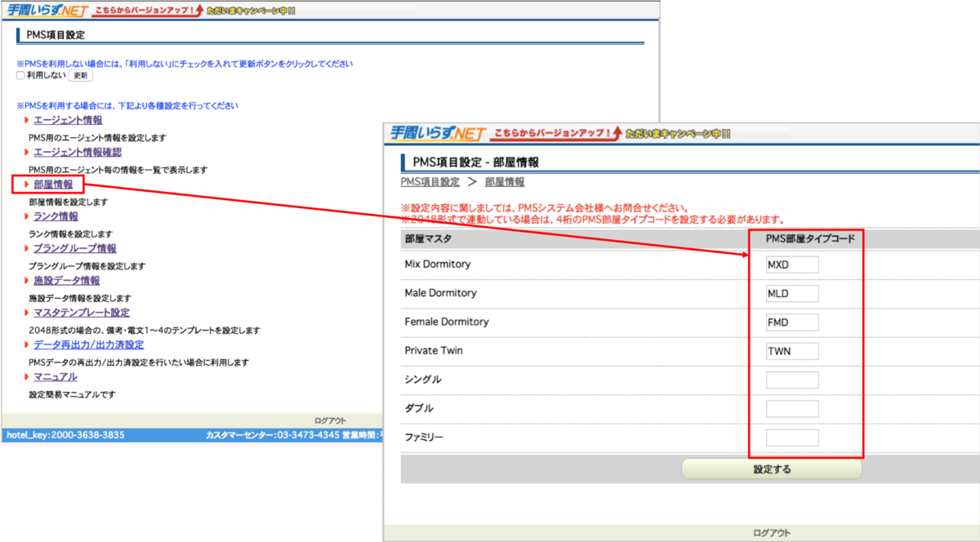This screenshot has width=980, height=542.
Task: Click the Private Twin code field
Action: 792,351
